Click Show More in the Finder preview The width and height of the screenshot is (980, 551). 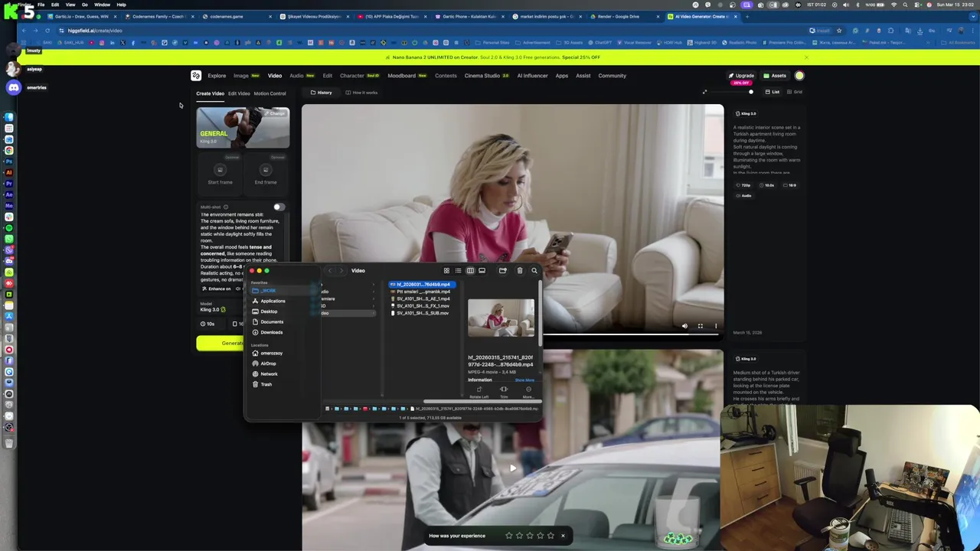(x=524, y=380)
